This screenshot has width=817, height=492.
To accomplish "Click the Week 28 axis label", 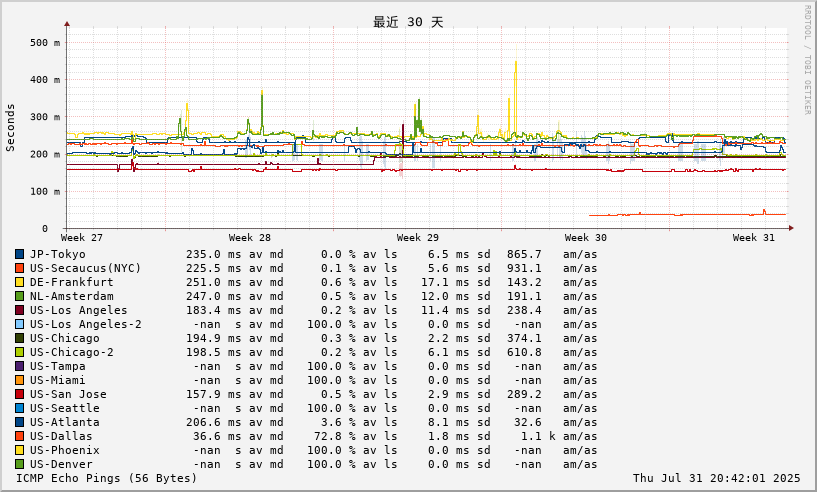I will [x=250, y=238].
